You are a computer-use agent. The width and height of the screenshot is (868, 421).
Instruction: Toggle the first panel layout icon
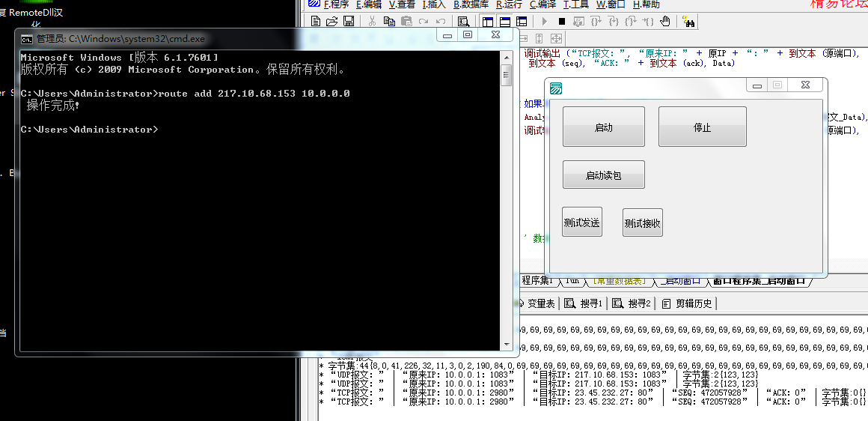tap(488, 22)
